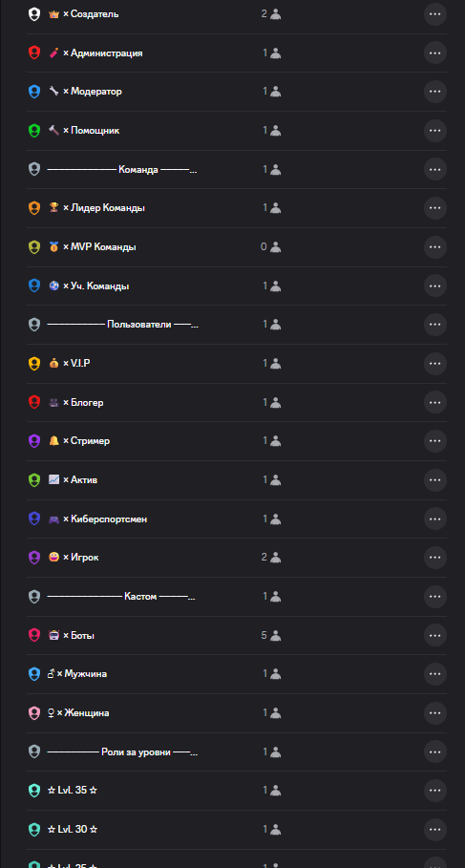Open more options menu for Стример role
465x868 pixels.
435,440
